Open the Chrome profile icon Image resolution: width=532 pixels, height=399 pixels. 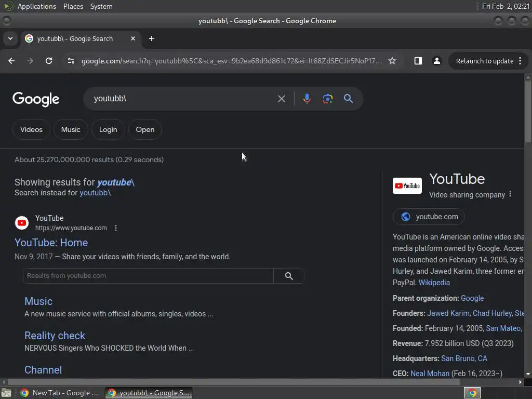coord(436,61)
